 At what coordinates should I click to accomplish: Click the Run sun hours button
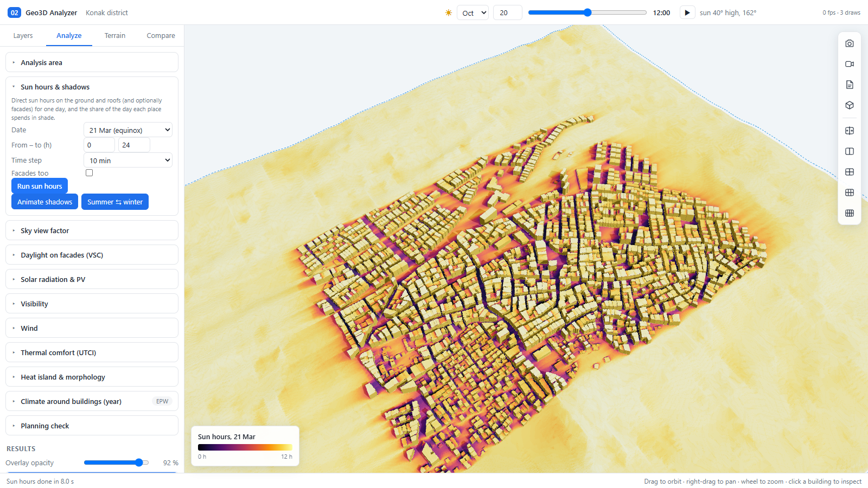pyautogui.click(x=40, y=186)
